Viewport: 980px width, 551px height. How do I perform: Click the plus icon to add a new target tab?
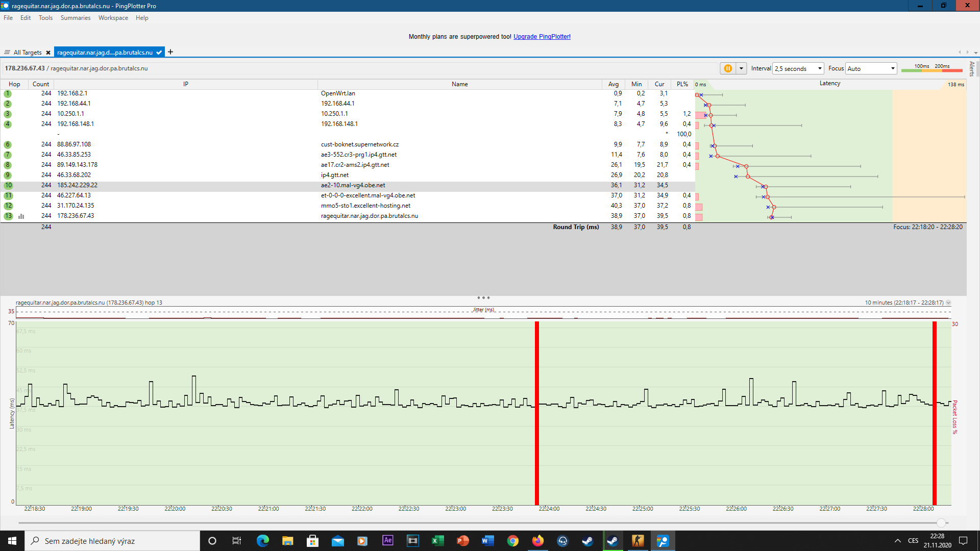click(170, 52)
